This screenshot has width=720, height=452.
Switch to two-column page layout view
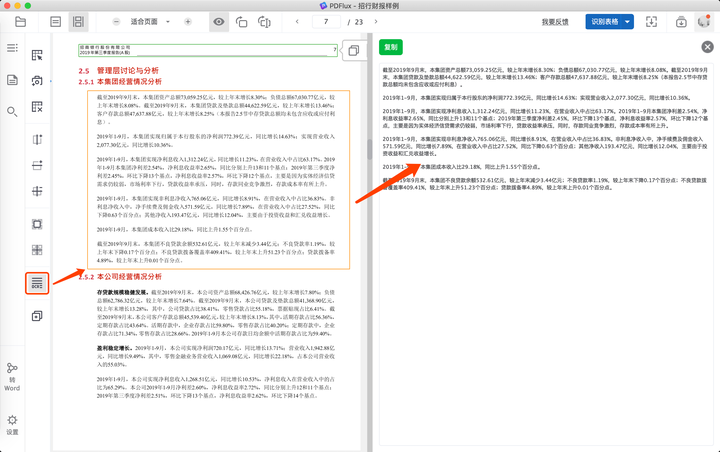coord(79,22)
